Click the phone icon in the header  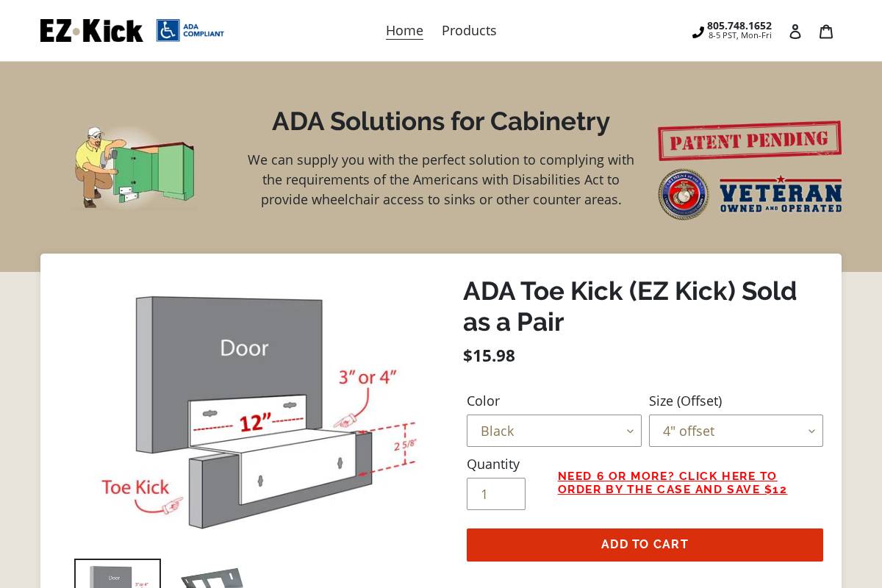(x=697, y=32)
